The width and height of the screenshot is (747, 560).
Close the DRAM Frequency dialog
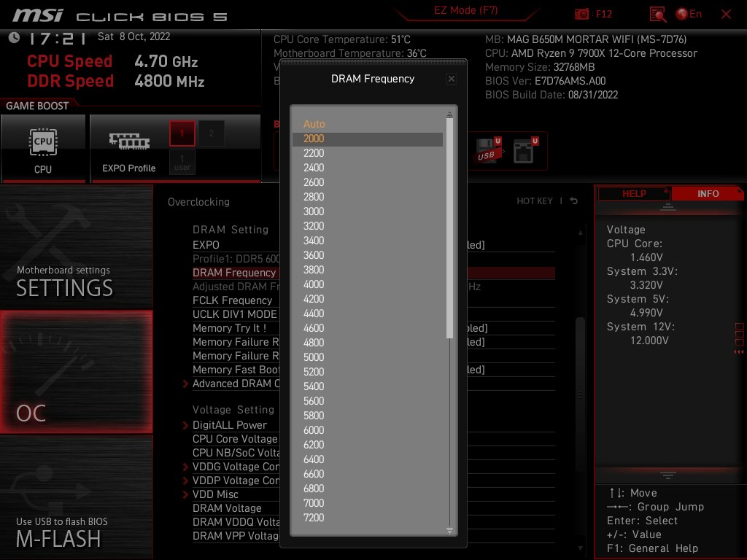click(451, 79)
